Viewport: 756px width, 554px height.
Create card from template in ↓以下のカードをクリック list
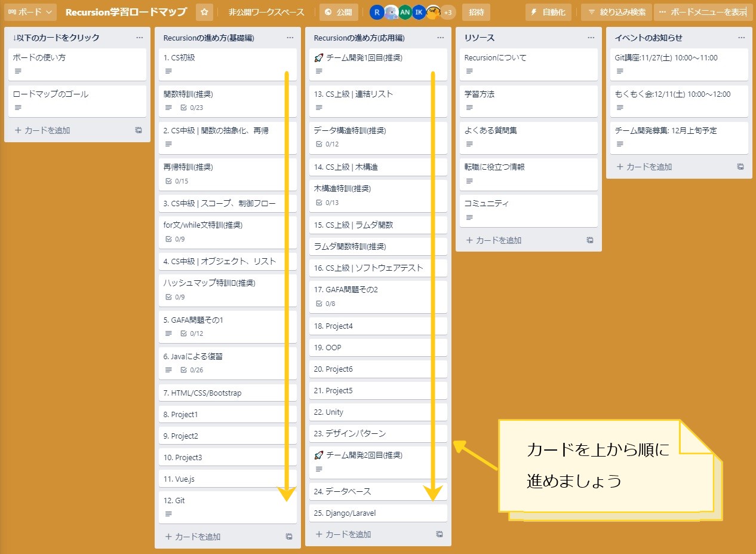click(139, 130)
